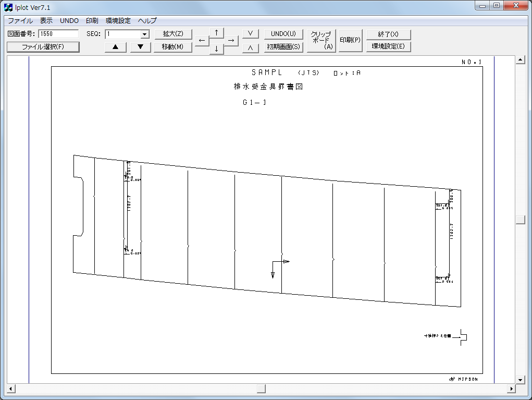Open the ファイル menu
The height and width of the screenshot is (400, 532).
coord(20,21)
